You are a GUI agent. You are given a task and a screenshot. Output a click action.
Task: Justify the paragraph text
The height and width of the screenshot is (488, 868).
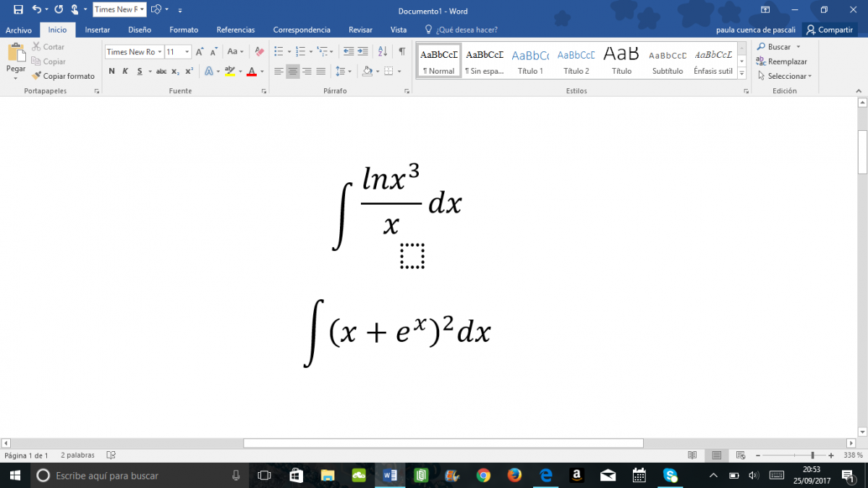[x=320, y=71]
